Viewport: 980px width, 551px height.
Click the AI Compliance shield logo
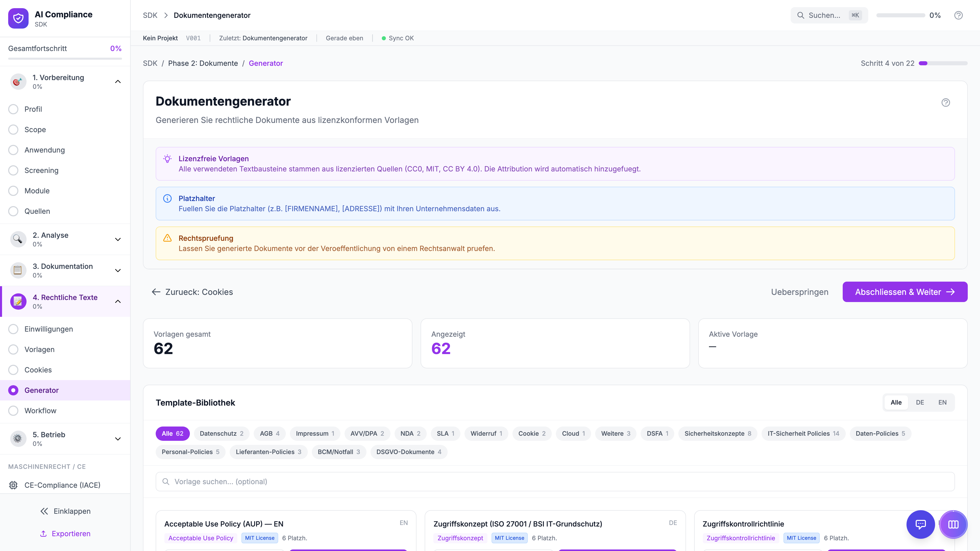click(x=18, y=18)
